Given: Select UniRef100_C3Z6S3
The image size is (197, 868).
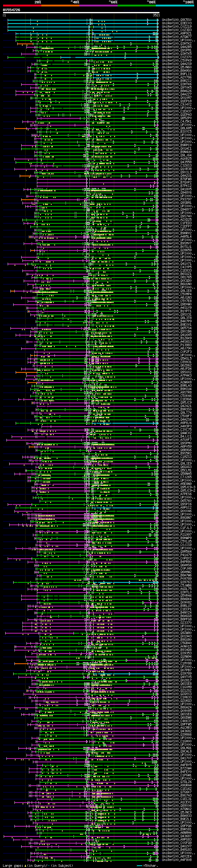Looking at the screenshot, I should [177, 165].
